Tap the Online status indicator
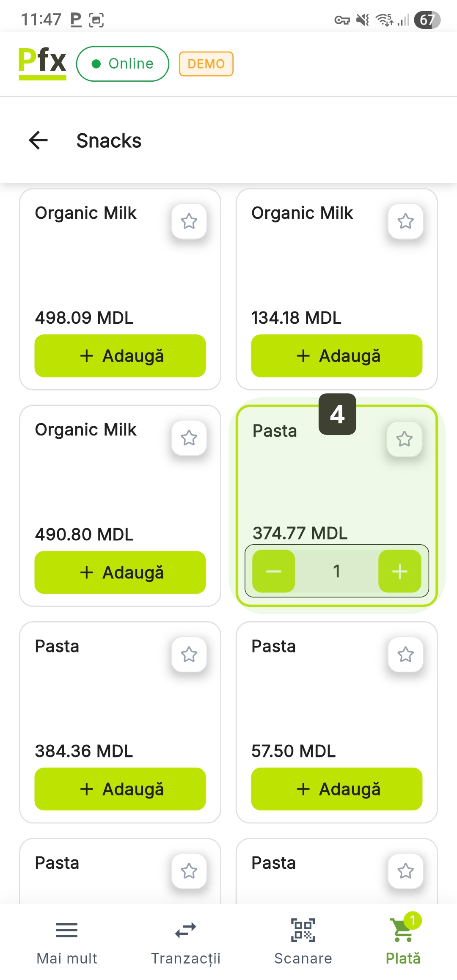Image resolution: width=457 pixels, height=980 pixels. pyautogui.click(x=123, y=64)
